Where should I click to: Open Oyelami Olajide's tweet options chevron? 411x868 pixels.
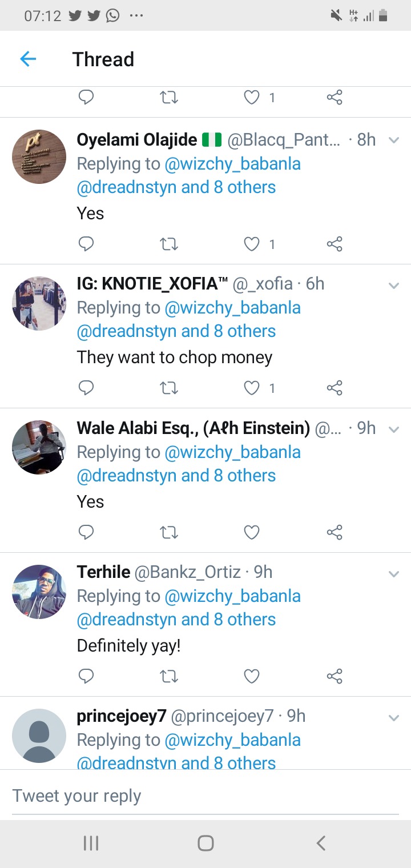point(393,140)
